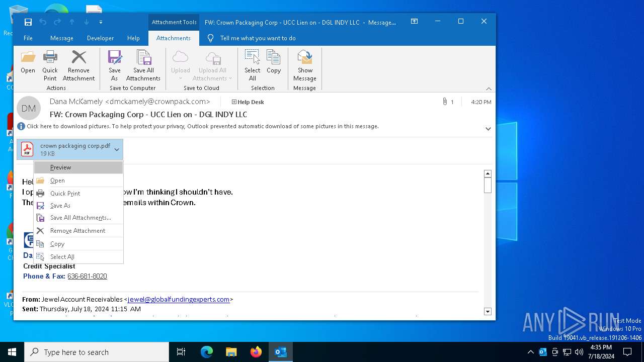The width and height of the screenshot is (644, 362).
Task: Open Ribbon Display Options button
Action: point(414,21)
